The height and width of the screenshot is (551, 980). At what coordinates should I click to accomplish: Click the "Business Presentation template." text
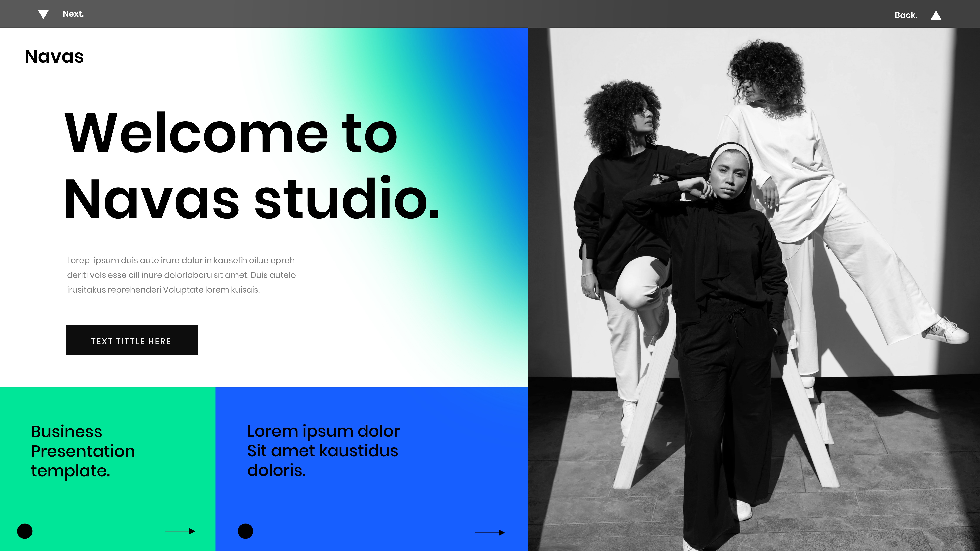pos(83,451)
